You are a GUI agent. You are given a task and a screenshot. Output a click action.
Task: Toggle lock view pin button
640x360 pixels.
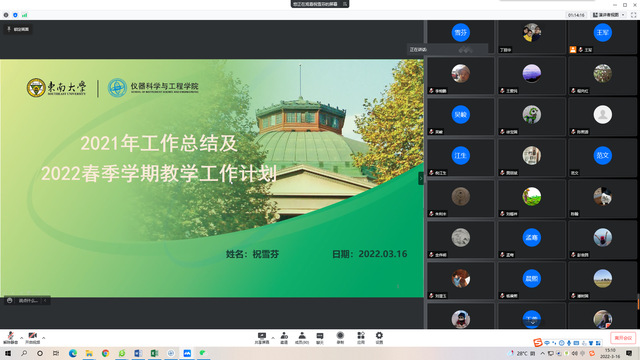pyautogui.click(x=18, y=29)
